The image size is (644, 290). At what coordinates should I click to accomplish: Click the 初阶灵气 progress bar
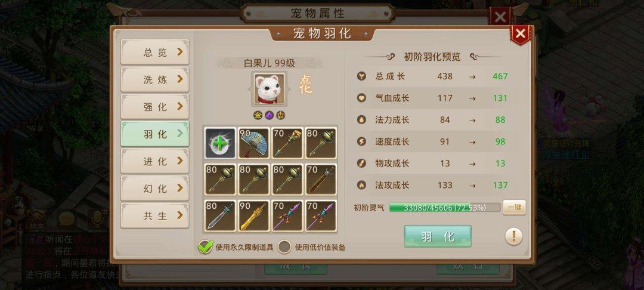pyautogui.click(x=445, y=208)
